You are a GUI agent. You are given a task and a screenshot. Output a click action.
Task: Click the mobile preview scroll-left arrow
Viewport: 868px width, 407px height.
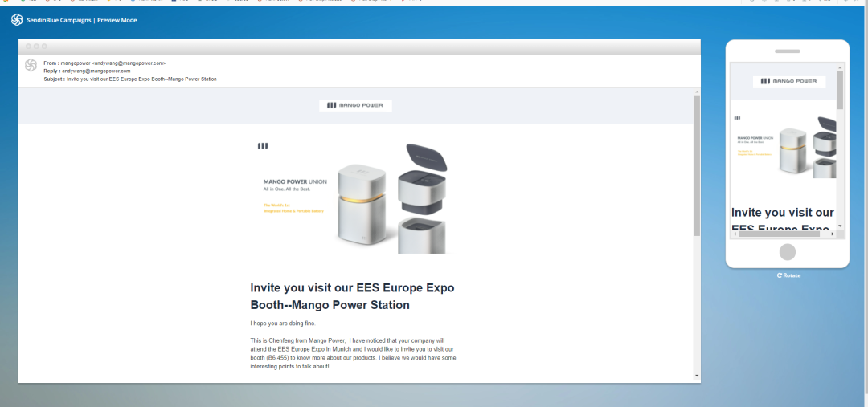pyautogui.click(x=735, y=234)
